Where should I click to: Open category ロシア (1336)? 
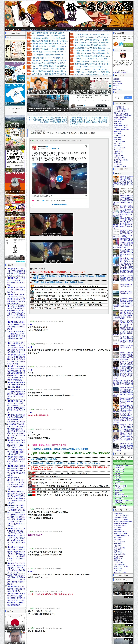[x=119, y=150]
